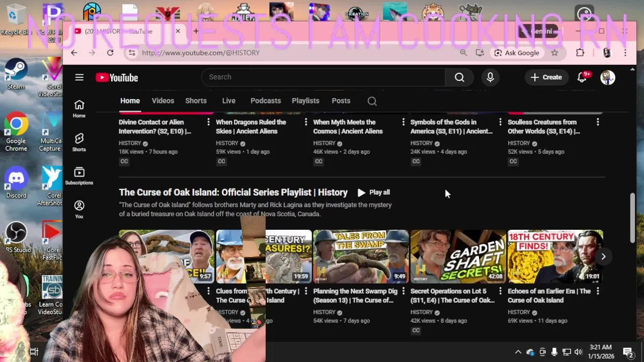Switch to the Videos tab

point(163,101)
